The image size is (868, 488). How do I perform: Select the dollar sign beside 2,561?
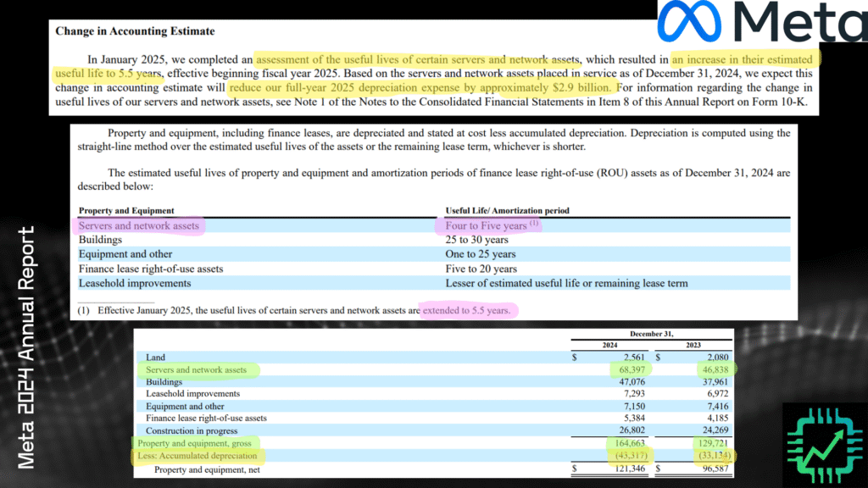click(576, 357)
